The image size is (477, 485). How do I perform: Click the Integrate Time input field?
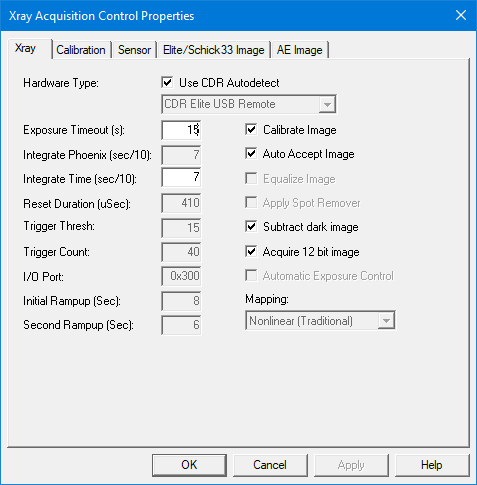click(x=181, y=177)
